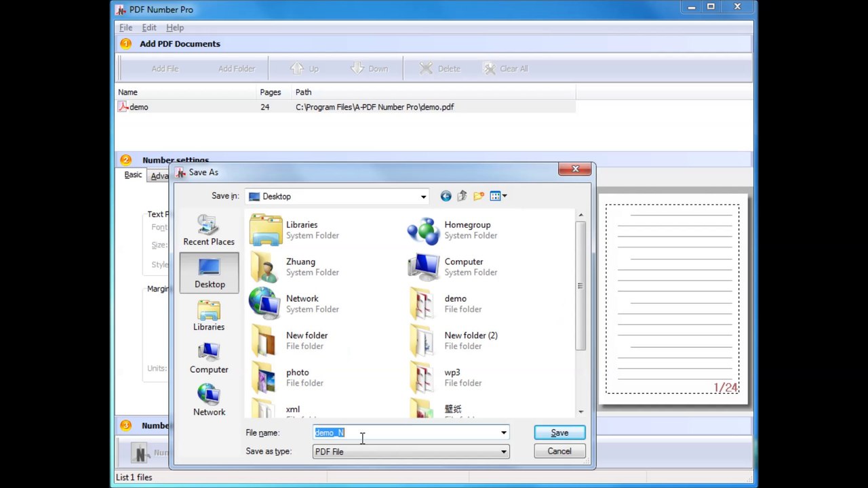Viewport: 868px width, 488px height.
Task: Click the Save button
Action: click(x=559, y=432)
